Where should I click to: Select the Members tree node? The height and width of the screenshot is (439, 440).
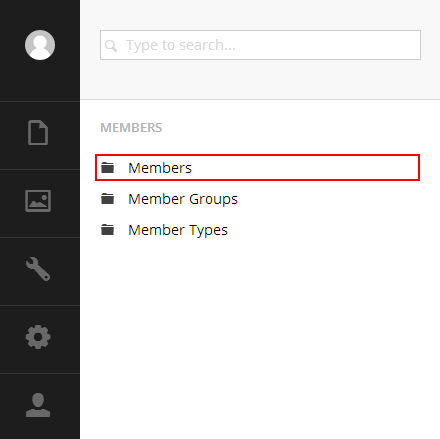160,168
